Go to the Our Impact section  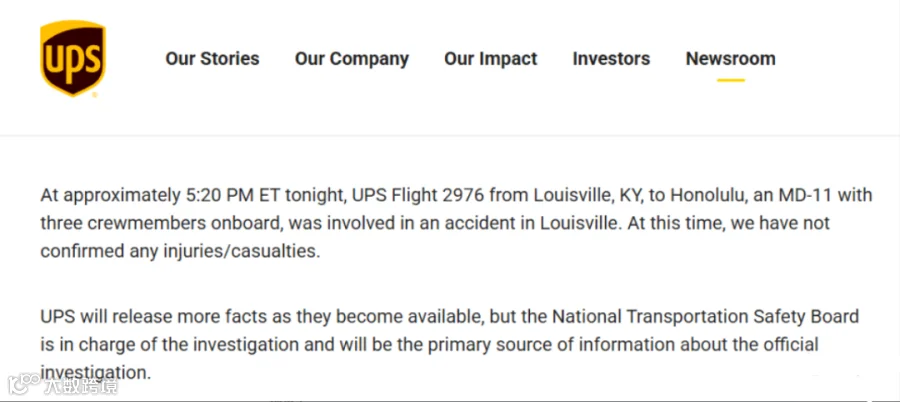click(x=491, y=59)
